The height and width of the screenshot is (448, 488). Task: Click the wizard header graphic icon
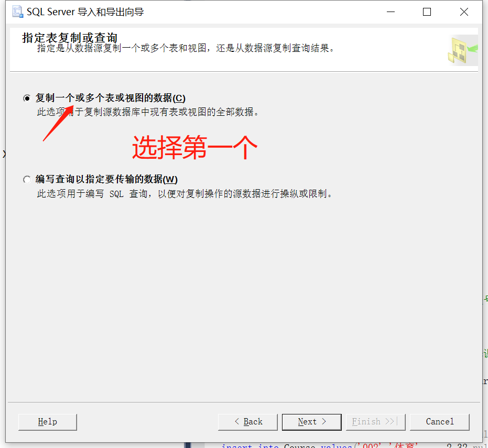pos(462,50)
